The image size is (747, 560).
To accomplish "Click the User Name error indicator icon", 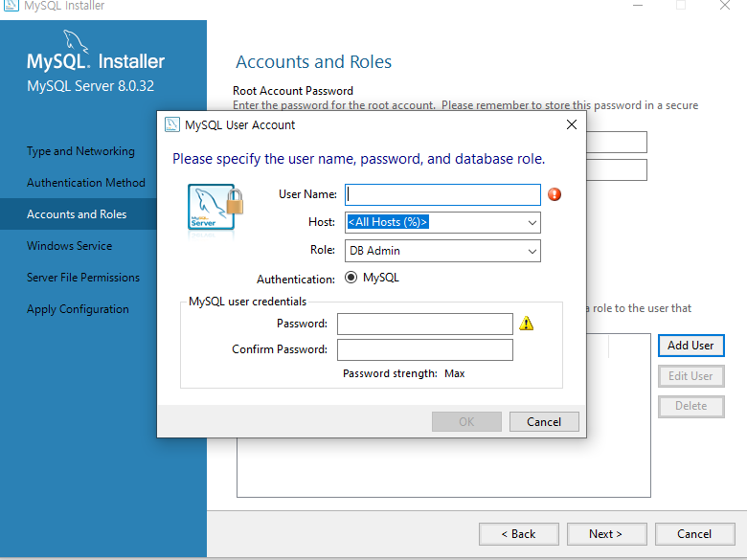I will 555,194.
